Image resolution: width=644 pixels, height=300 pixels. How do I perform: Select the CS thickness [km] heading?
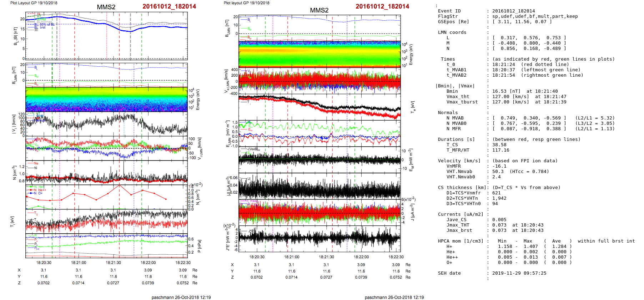click(462, 188)
